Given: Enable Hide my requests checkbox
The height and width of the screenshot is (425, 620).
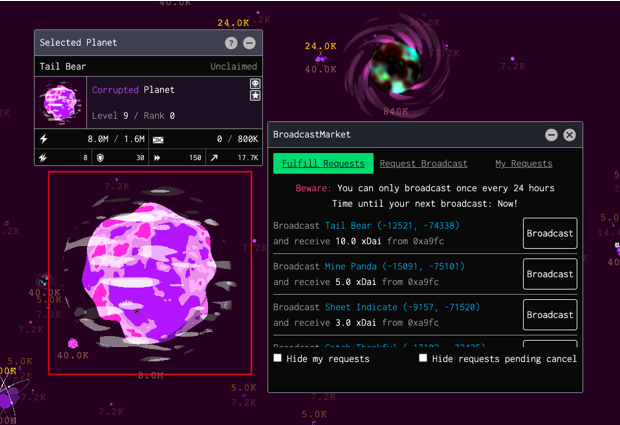Looking at the screenshot, I should [x=278, y=358].
